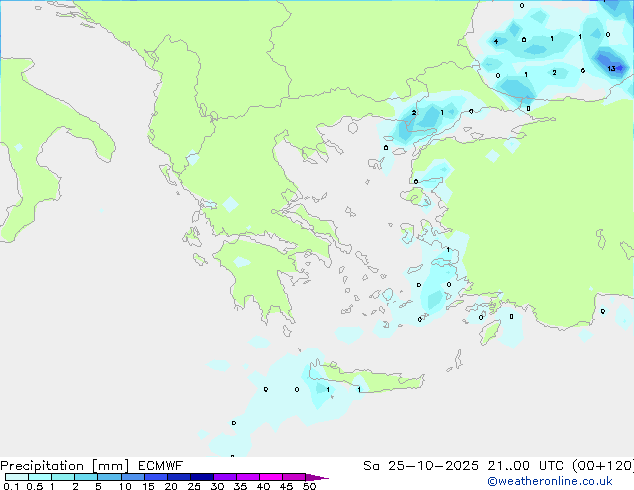Pick the 40–45 mm magenta swatch
This screenshot has height=490, width=634.
(x=271, y=477)
